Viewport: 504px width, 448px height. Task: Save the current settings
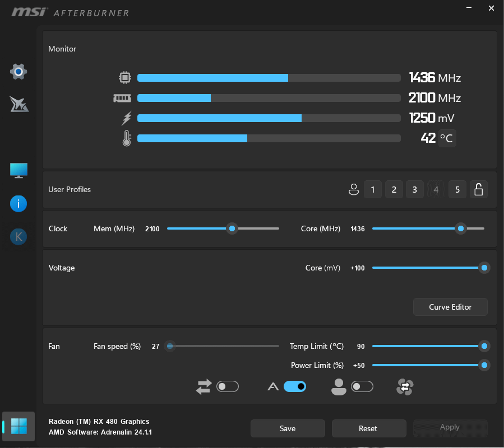[x=288, y=428]
